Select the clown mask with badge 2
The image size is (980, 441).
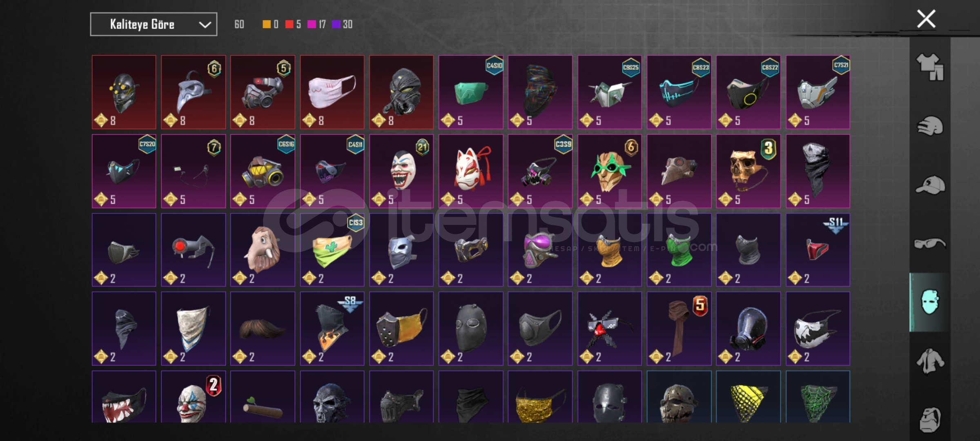point(193,397)
